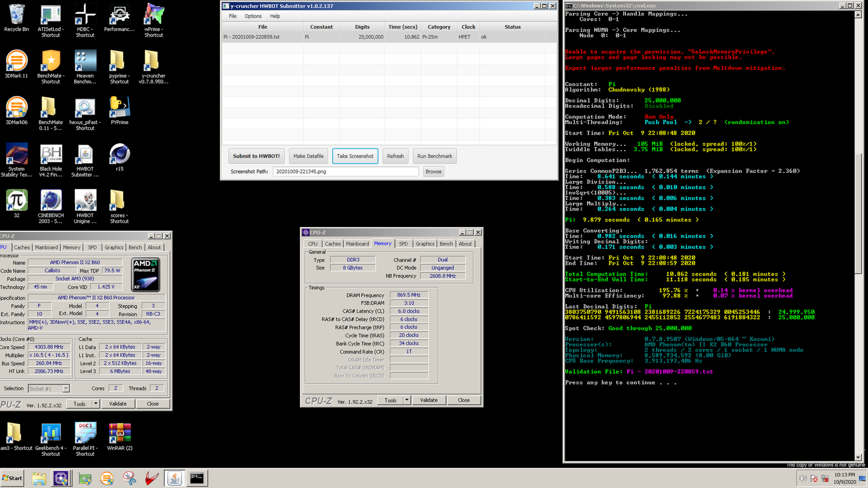
Task: Launch Geekbench 4 shortcut icon
Action: pyautogui.click(x=51, y=439)
